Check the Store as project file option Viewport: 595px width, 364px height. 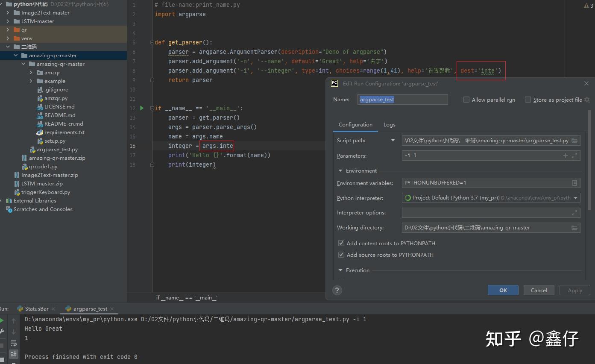(x=528, y=100)
